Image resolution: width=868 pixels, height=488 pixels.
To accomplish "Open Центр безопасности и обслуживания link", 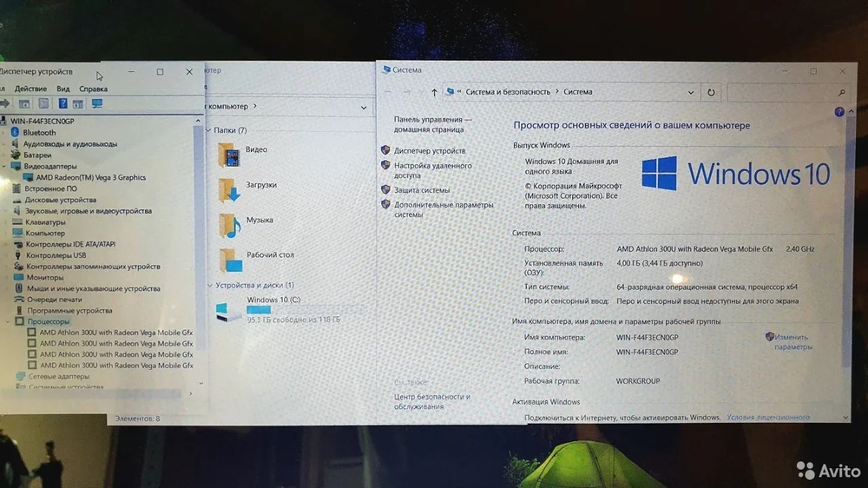I will tap(431, 401).
